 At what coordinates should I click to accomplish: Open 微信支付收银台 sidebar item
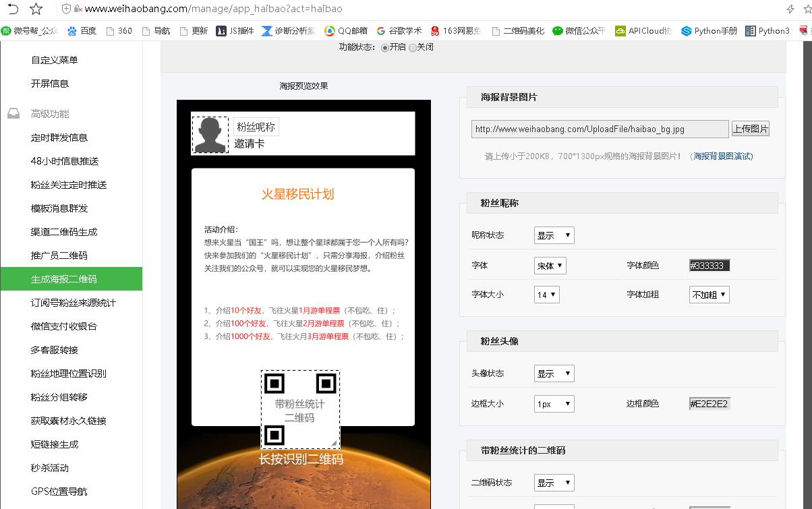pos(64,326)
